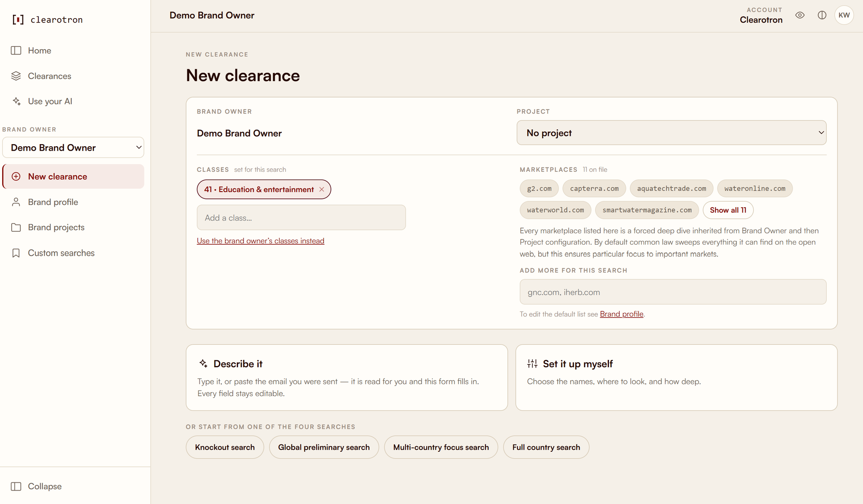Click the Clearances layers icon

tap(16, 76)
